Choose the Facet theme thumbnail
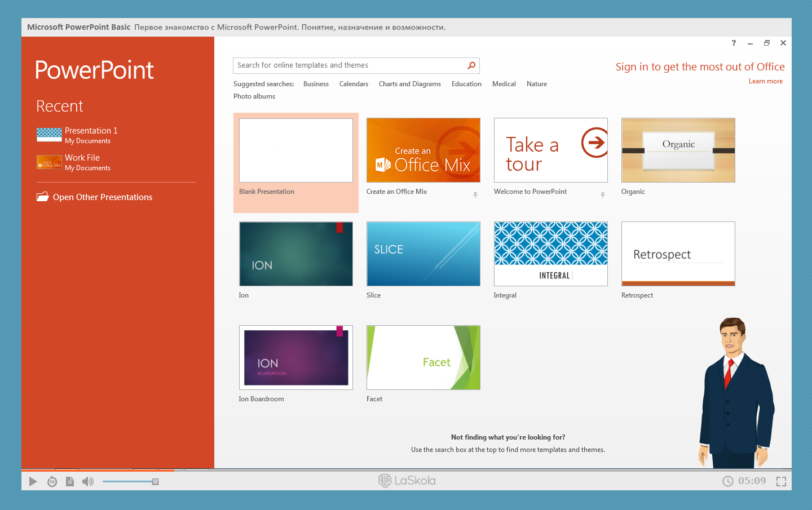The image size is (812, 510). [x=423, y=357]
